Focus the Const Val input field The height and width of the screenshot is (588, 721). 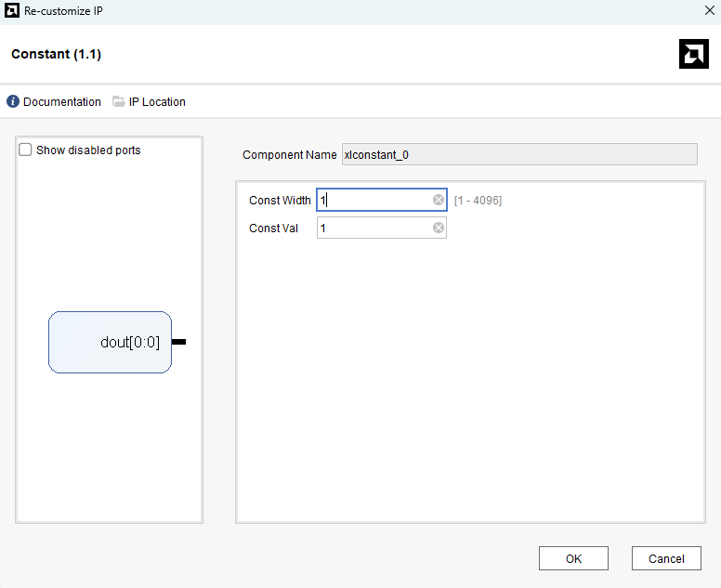374,228
